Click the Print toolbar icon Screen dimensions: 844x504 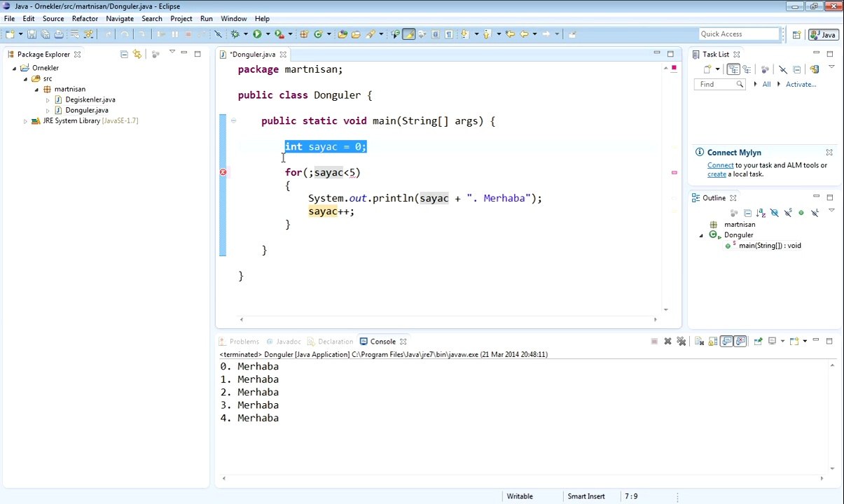click(x=59, y=34)
